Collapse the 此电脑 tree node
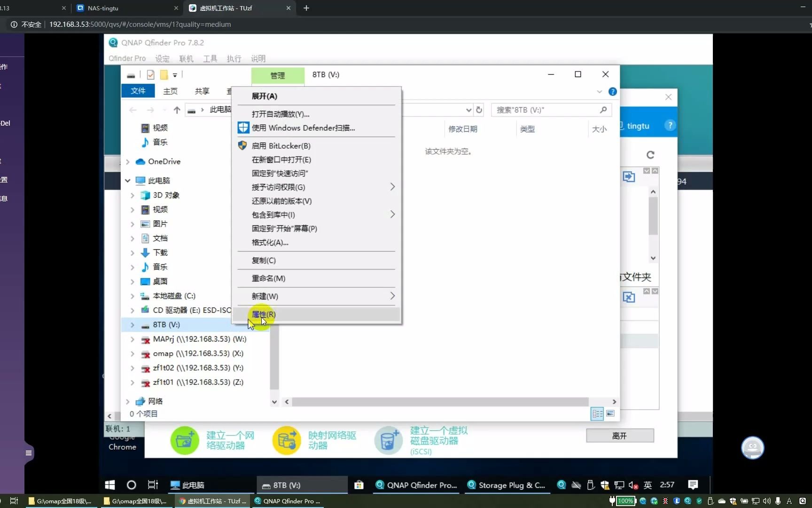This screenshot has width=812, height=508. click(127, 181)
